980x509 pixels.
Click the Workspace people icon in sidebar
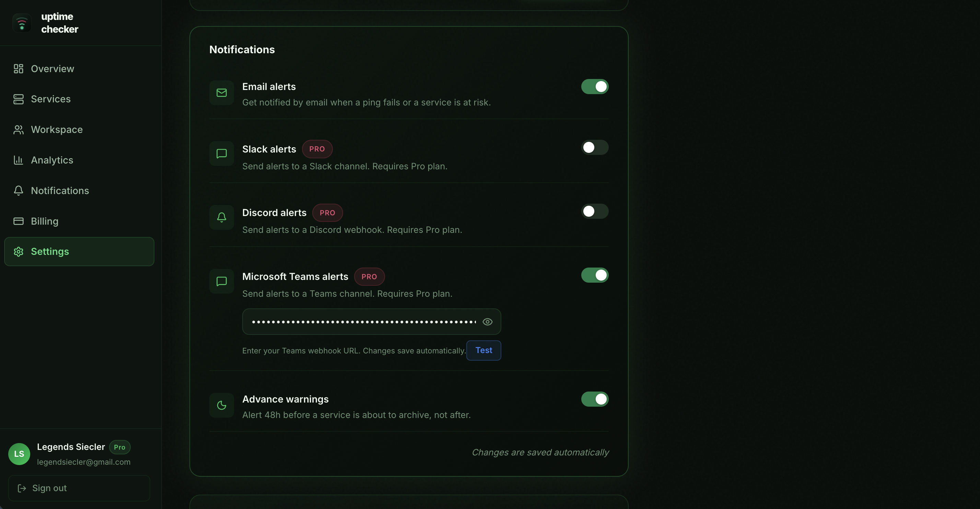point(18,129)
